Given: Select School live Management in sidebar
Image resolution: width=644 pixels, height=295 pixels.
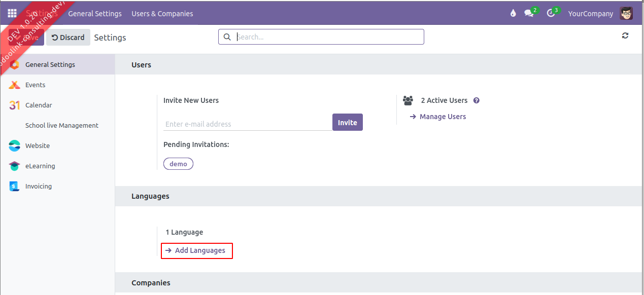Looking at the screenshot, I should coord(61,126).
